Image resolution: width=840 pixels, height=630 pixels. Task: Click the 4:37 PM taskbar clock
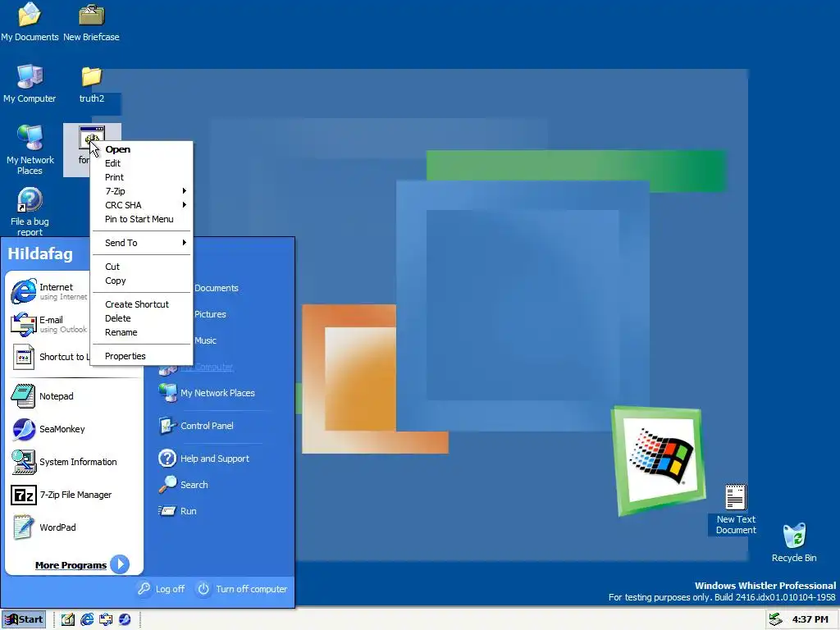pos(810,619)
